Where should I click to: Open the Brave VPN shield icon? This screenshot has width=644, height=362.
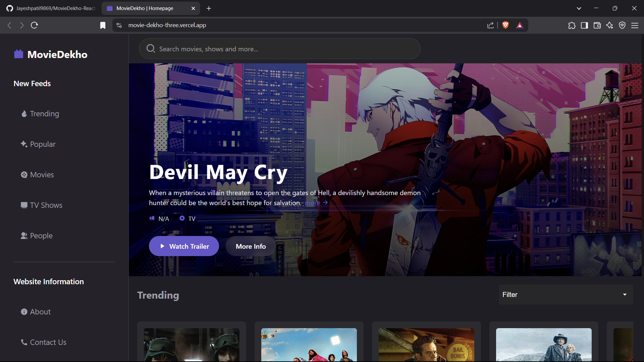point(622,25)
